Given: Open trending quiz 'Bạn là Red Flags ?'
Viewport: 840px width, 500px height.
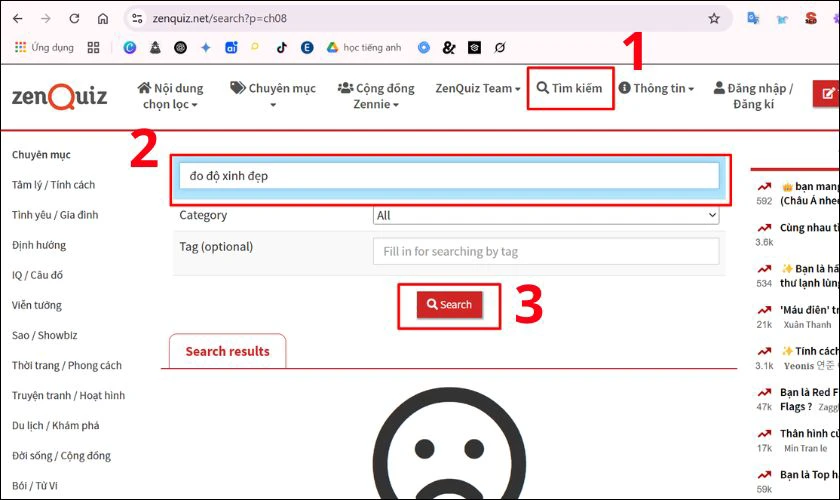Looking at the screenshot, I should 809,399.
